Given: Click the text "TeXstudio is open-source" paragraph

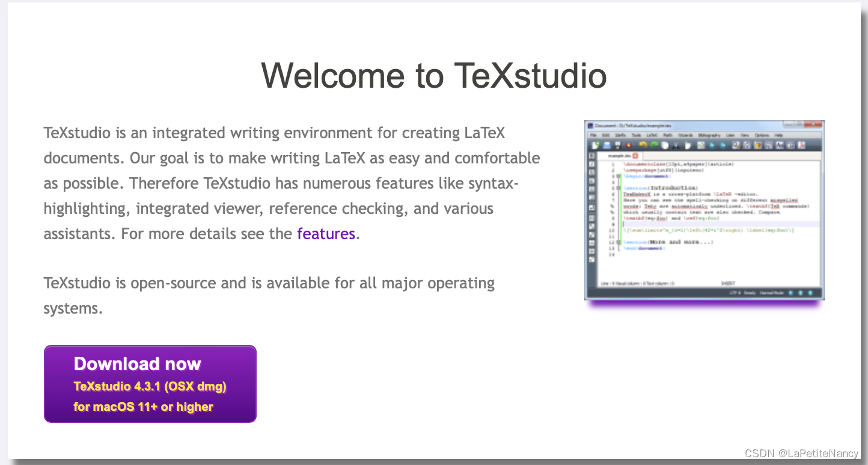Looking at the screenshot, I should point(269,296).
